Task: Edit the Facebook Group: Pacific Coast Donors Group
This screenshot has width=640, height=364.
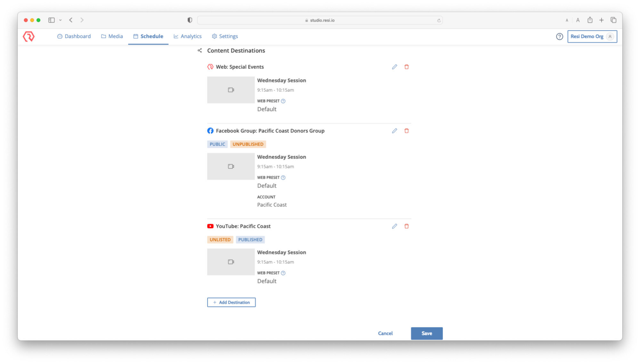Action: point(394,131)
